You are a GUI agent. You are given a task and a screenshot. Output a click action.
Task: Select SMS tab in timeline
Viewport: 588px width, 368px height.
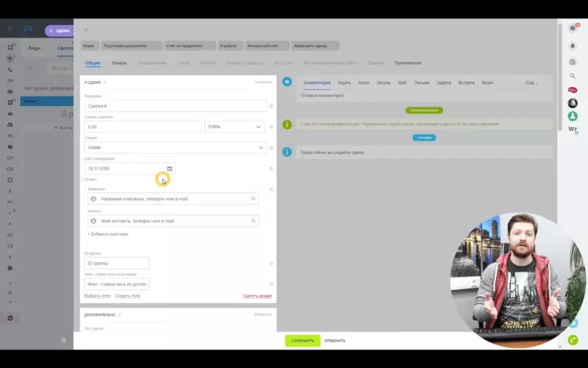coord(402,82)
